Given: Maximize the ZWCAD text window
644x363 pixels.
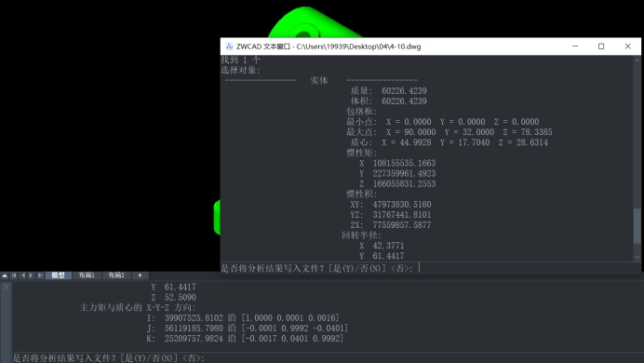Looking at the screenshot, I should coord(601,47).
